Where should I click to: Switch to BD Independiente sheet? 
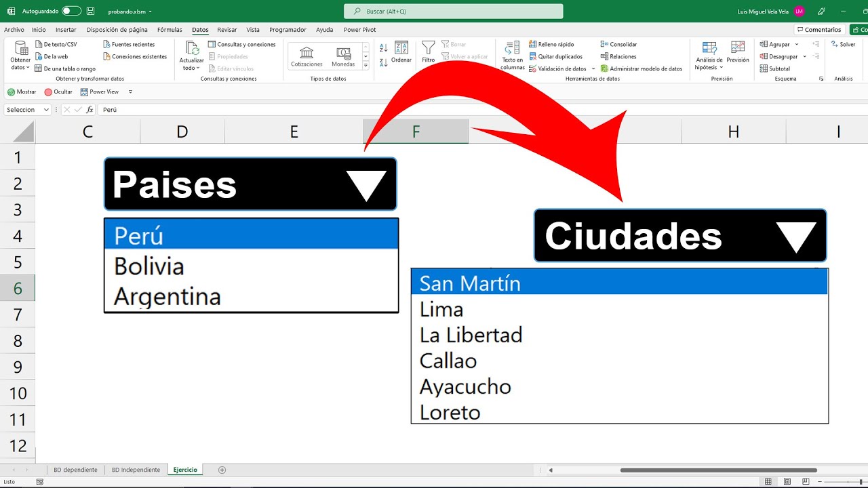(136, 470)
